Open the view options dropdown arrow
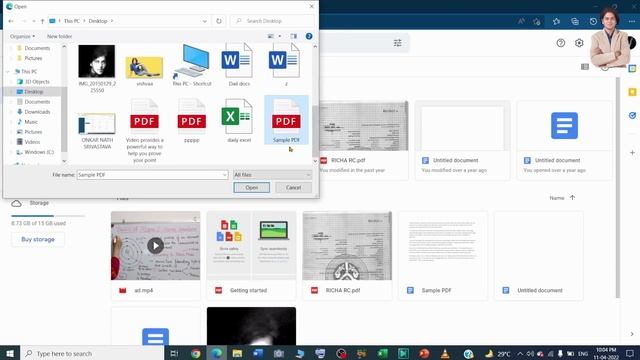The height and width of the screenshot is (360, 640). (x=280, y=36)
